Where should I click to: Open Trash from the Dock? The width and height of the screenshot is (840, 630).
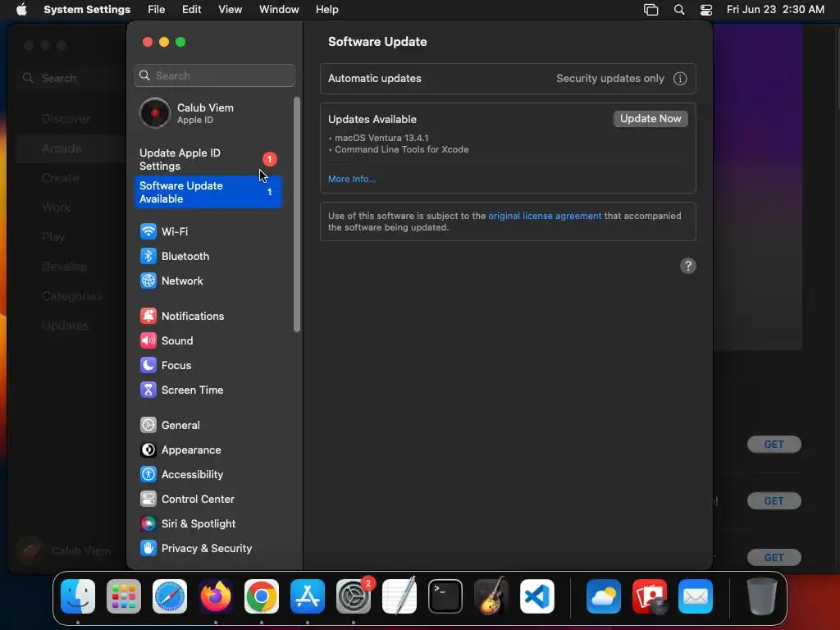point(762,596)
